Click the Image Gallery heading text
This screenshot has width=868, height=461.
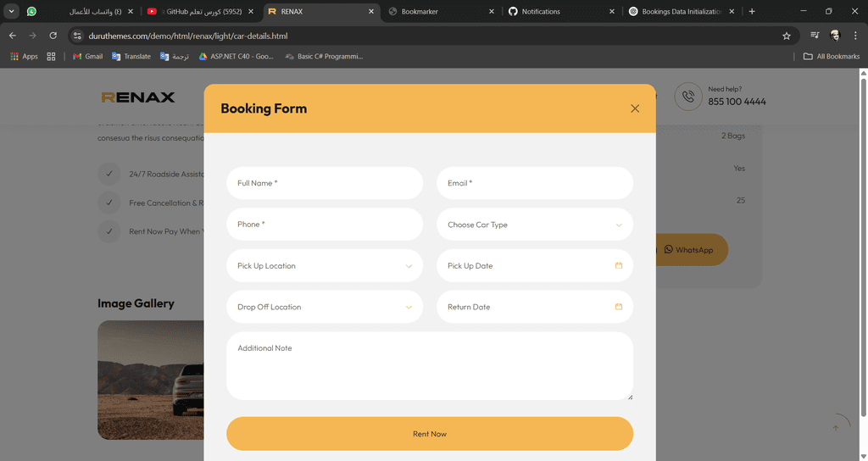pyautogui.click(x=136, y=303)
